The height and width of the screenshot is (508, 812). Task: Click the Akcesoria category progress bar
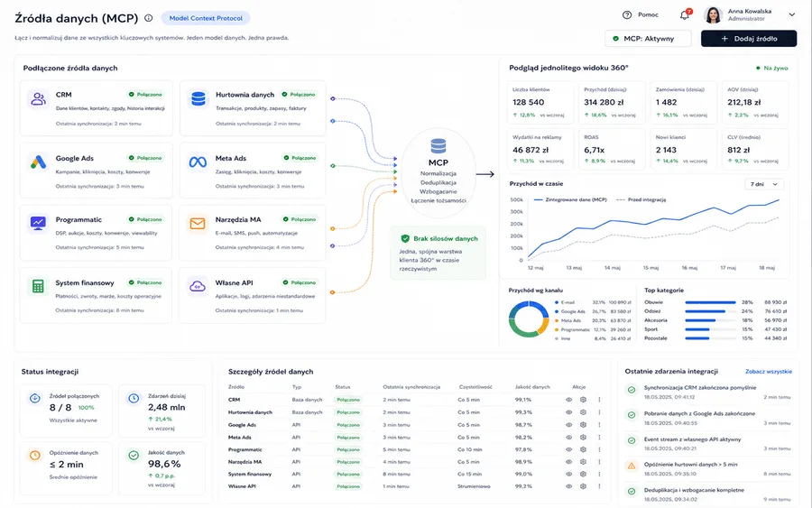click(x=710, y=320)
